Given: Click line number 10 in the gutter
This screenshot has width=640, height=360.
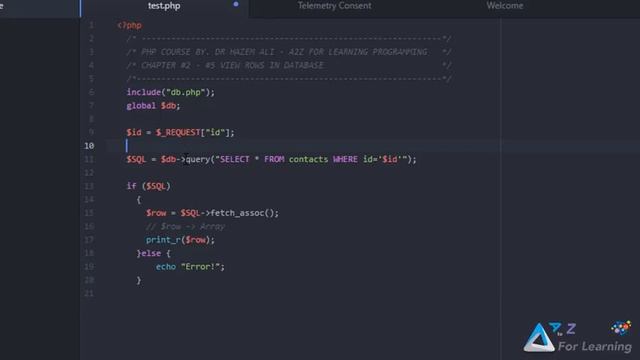Looking at the screenshot, I should coord(89,146).
